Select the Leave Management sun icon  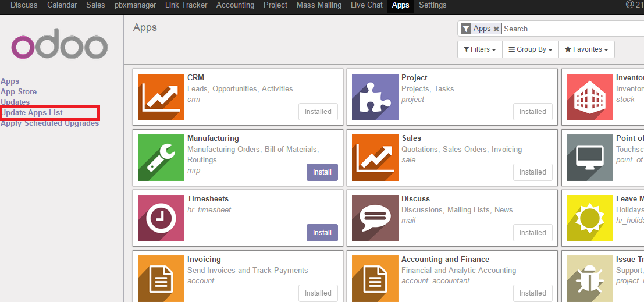pyautogui.click(x=590, y=218)
